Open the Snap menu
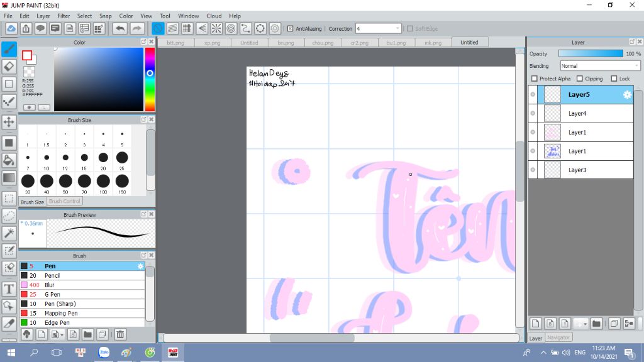 click(x=105, y=16)
